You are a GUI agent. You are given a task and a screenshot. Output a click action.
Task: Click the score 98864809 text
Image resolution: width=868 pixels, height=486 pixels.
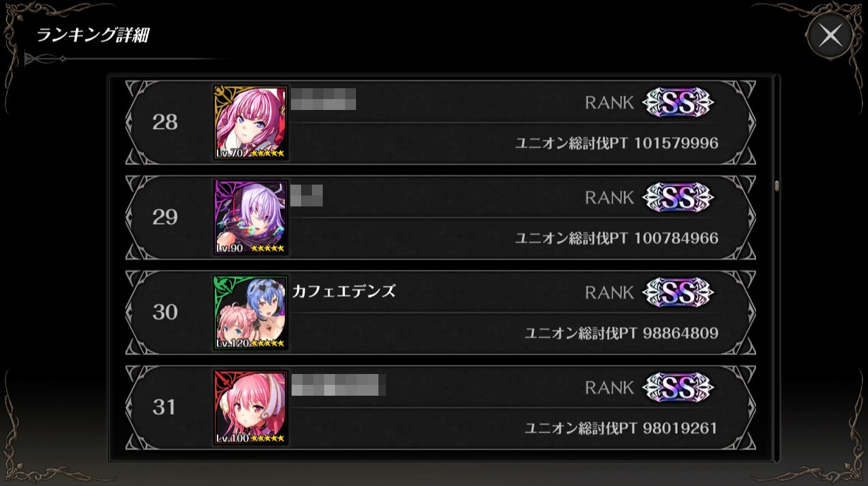(681, 333)
